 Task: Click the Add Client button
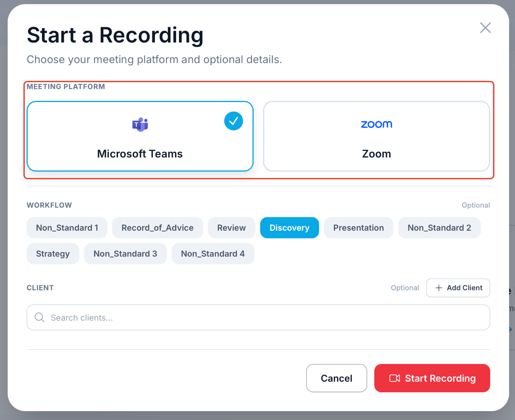pos(458,288)
